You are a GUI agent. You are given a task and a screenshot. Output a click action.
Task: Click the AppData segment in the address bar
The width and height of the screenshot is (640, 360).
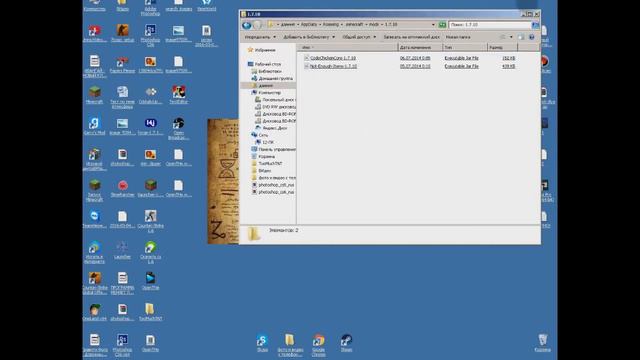309,25
